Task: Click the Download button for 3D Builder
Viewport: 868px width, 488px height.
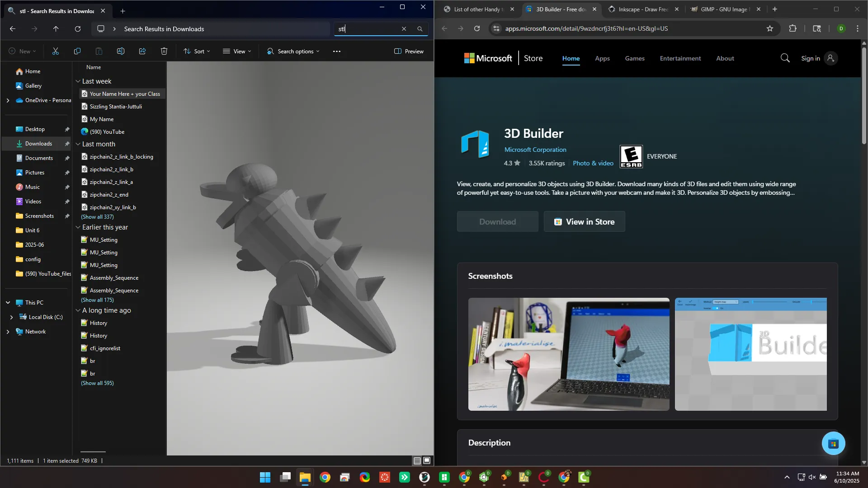Action: 498,221
